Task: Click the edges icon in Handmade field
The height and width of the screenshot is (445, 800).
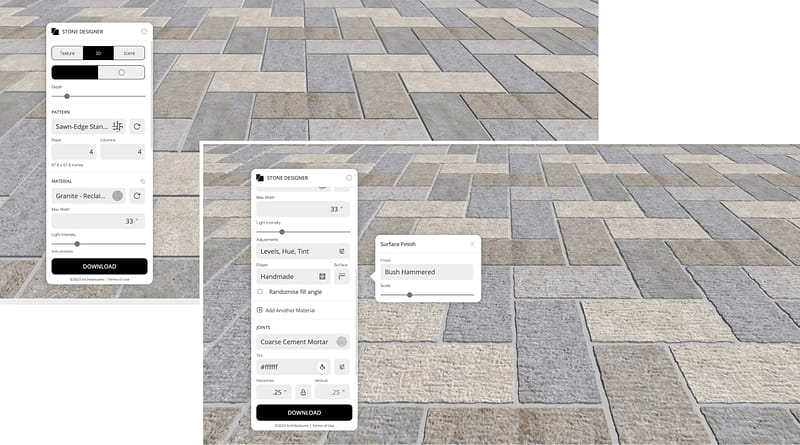Action: [322, 276]
